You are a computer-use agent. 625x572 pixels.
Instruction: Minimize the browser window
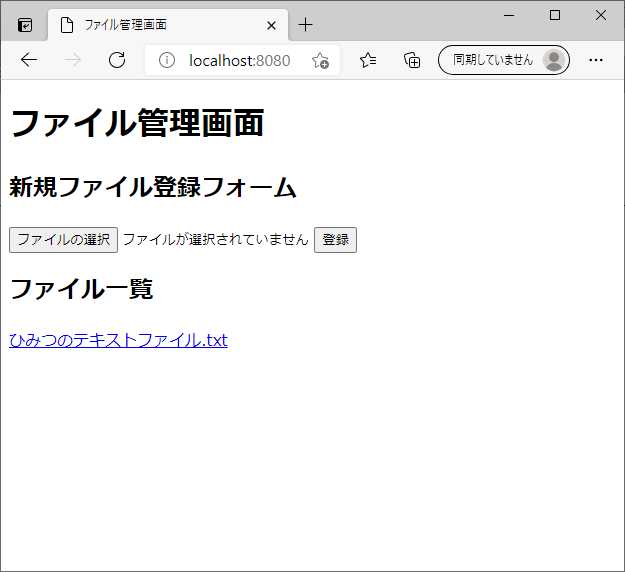tap(509, 16)
